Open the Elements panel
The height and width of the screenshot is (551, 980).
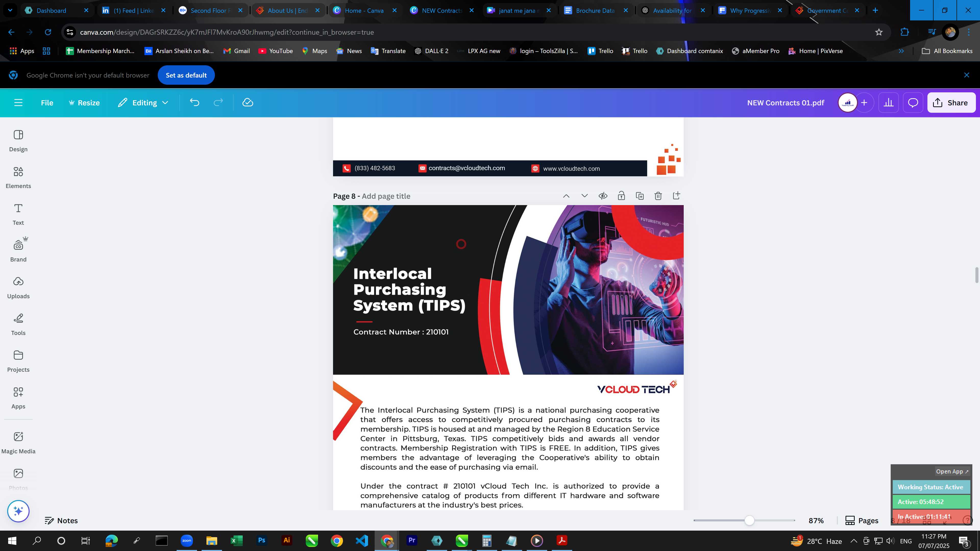(x=18, y=178)
